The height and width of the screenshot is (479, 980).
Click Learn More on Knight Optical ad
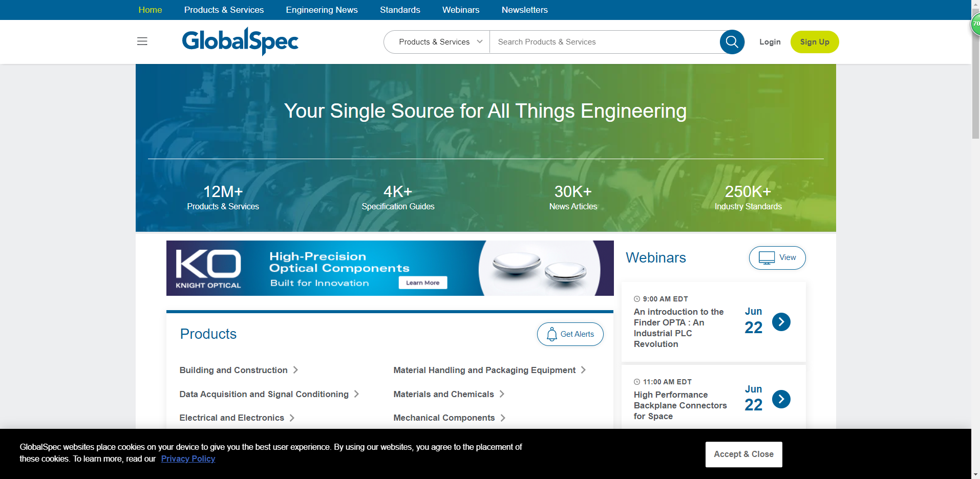pyautogui.click(x=422, y=282)
